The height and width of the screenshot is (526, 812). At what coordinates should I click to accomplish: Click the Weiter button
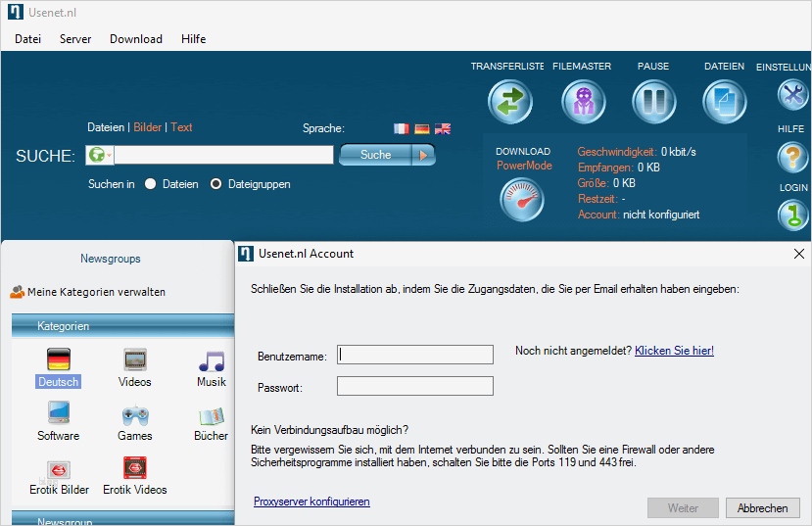(x=683, y=508)
